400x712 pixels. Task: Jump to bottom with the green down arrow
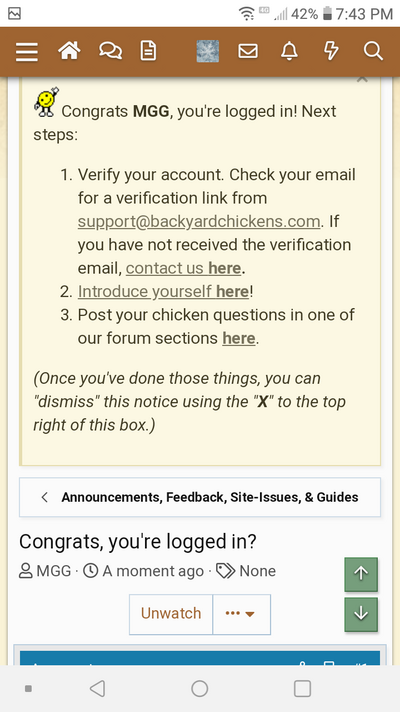click(361, 614)
